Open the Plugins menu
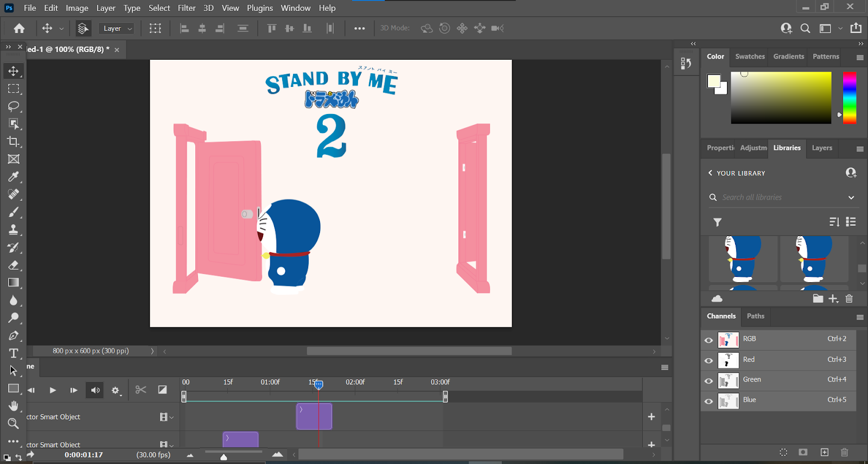868x464 pixels. tap(260, 8)
